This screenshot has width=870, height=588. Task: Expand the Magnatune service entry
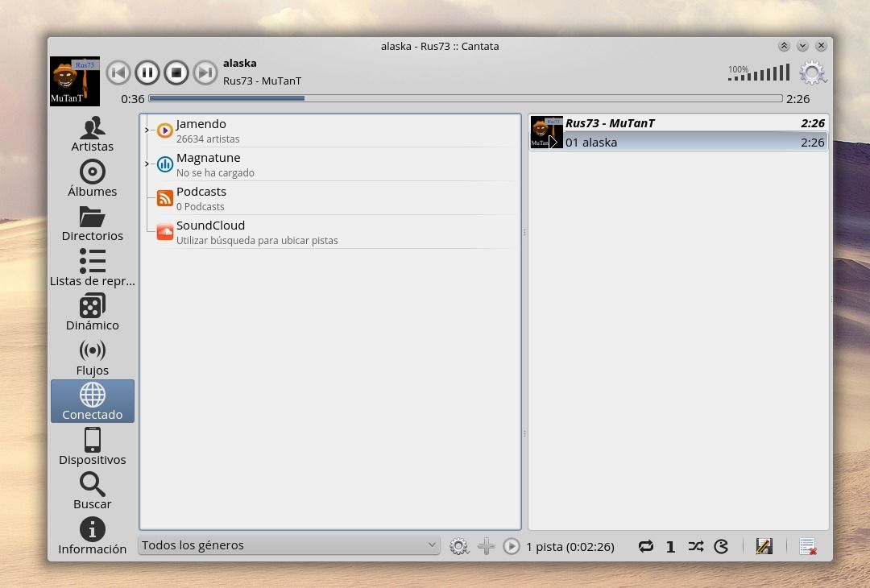[147, 164]
